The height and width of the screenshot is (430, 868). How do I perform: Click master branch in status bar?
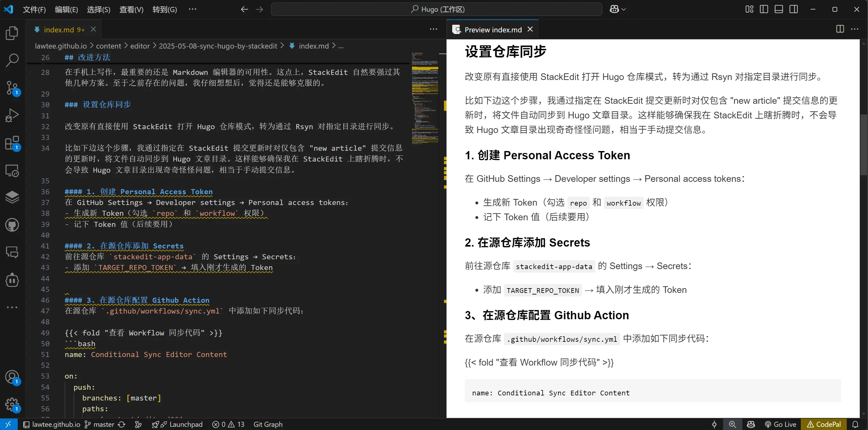coord(99,424)
